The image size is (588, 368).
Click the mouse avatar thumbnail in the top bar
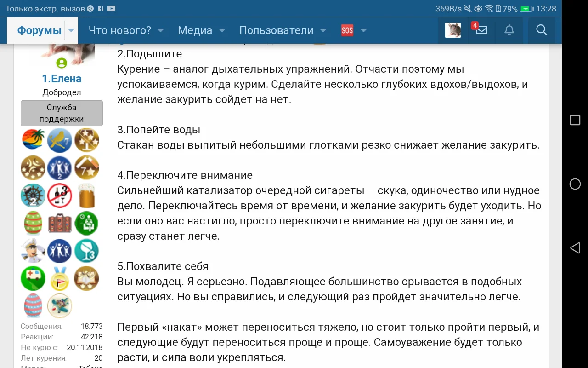pyautogui.click(x=453, y=30)
